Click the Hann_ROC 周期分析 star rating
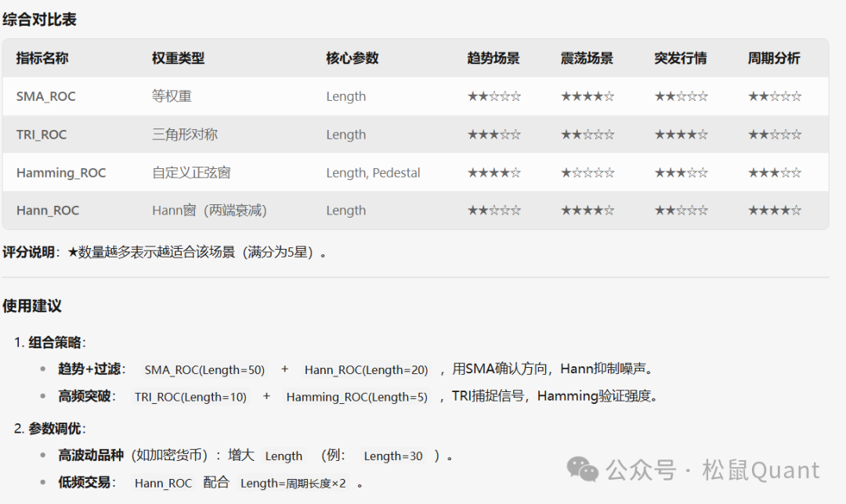846x504 pixels. [774, 210]
